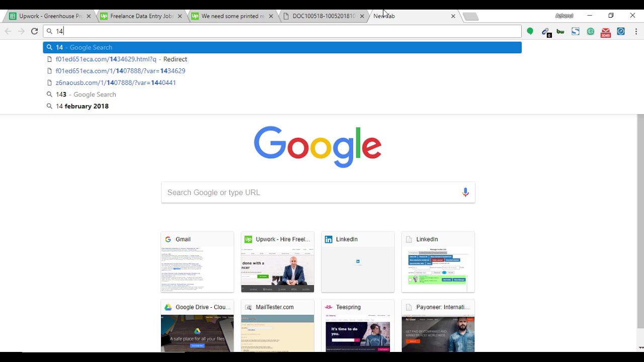The width and height of the screenshot is (644, 362).
Task: Choose the f01ed651eca.com Redirect suggestion
Action: [x=282, y=59]
